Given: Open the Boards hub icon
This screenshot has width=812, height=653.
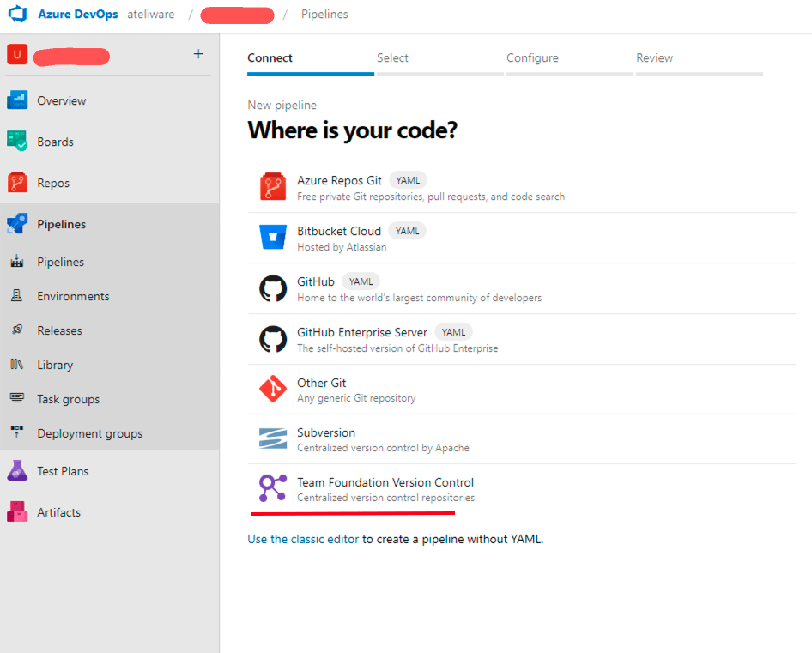Looking at the screenshot, I should pyautogui.click(x=17, y=141).
